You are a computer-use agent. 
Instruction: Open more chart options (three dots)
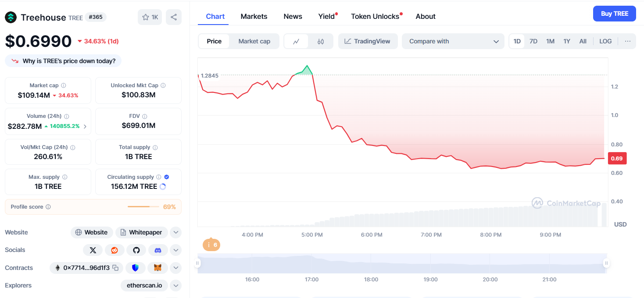628,41
